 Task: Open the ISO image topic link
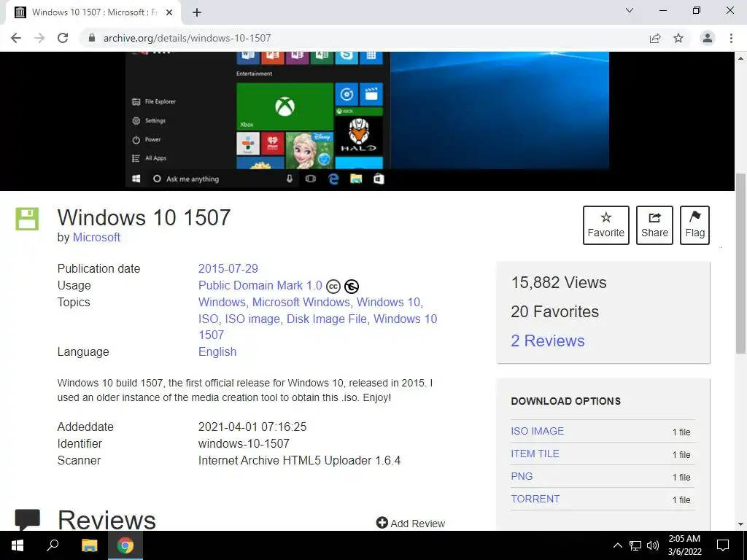252,319
